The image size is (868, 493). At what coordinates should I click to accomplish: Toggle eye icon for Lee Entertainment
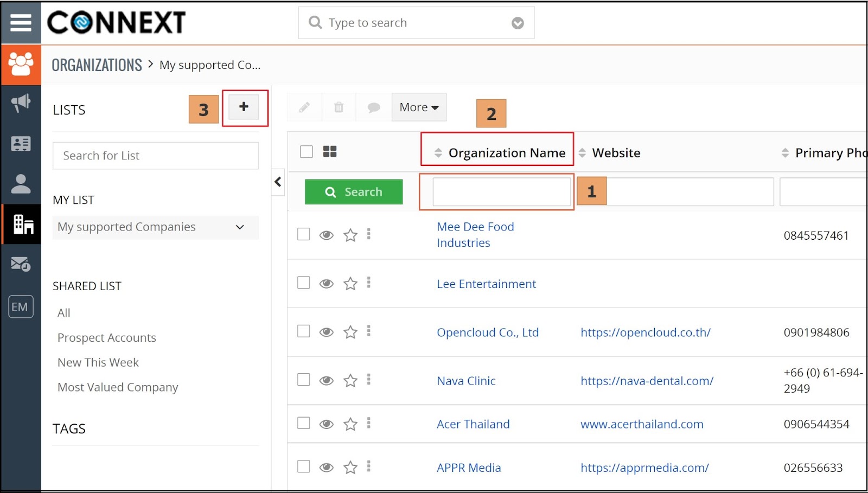pos(327,284)
